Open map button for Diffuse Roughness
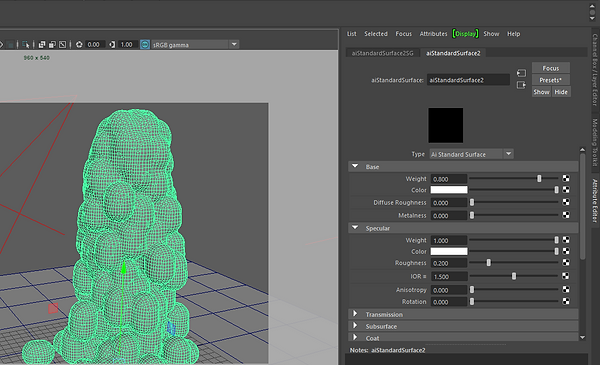600x365 pixels. point(566,202)
